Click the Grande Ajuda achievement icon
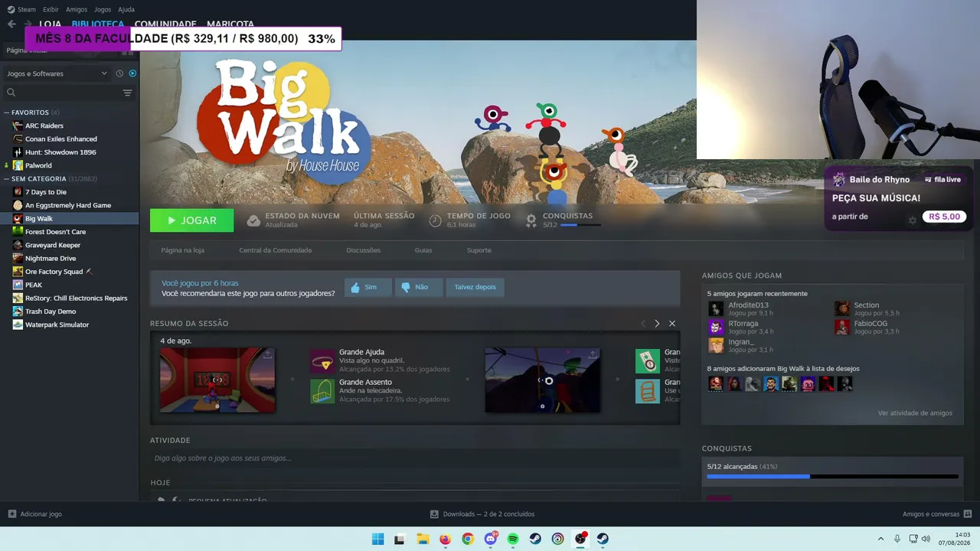The image size is (980, 551). tap(322, 361)
